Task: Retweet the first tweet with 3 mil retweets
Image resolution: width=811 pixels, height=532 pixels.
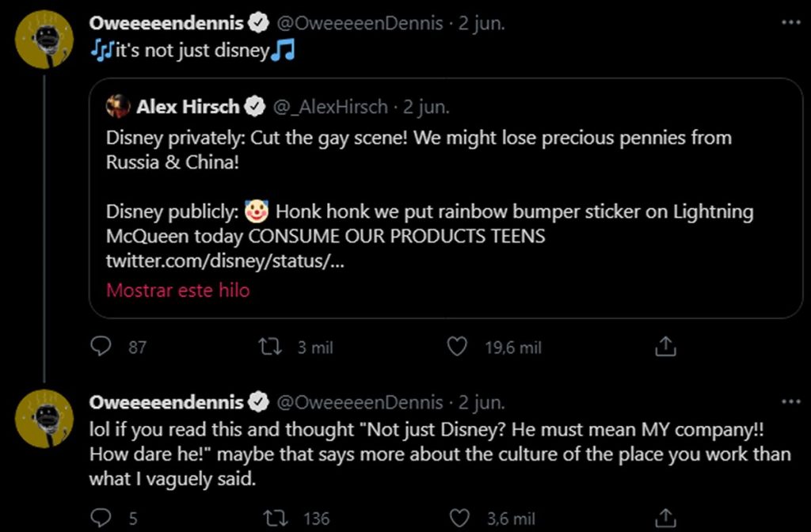Action: [x=272, y=347]
